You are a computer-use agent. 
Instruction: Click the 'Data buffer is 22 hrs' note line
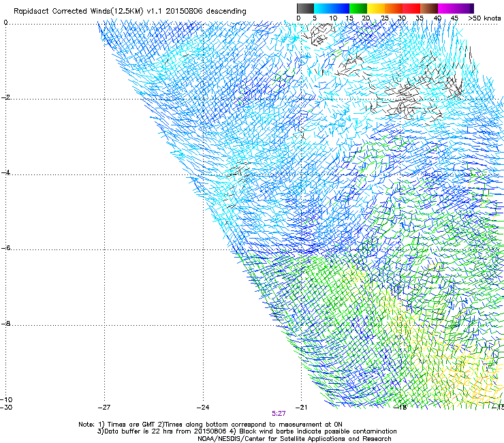coord(247,431)
